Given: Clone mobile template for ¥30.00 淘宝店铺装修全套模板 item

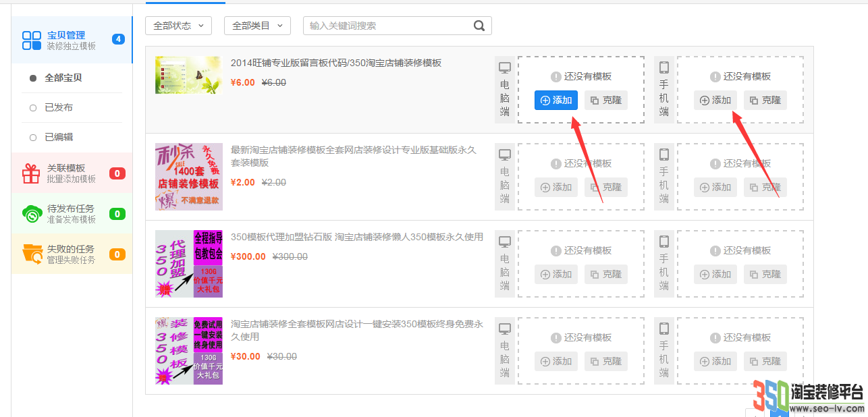Looking at the screenshot, I should [765, 361].
